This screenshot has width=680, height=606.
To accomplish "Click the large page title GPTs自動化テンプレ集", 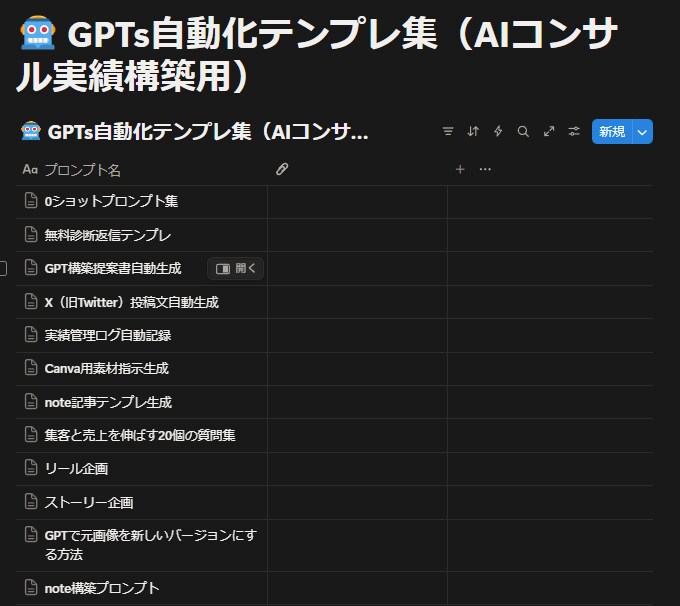I will 317,54.
